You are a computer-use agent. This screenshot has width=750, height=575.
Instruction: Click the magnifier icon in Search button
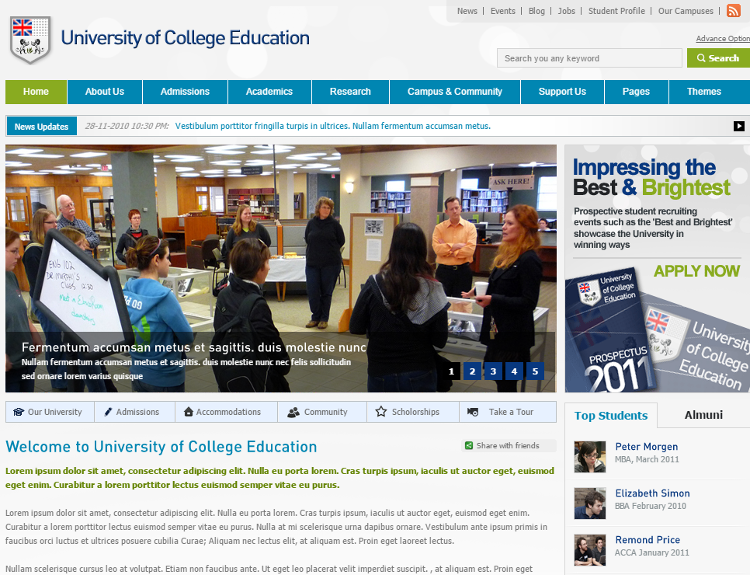coord(701,58)
